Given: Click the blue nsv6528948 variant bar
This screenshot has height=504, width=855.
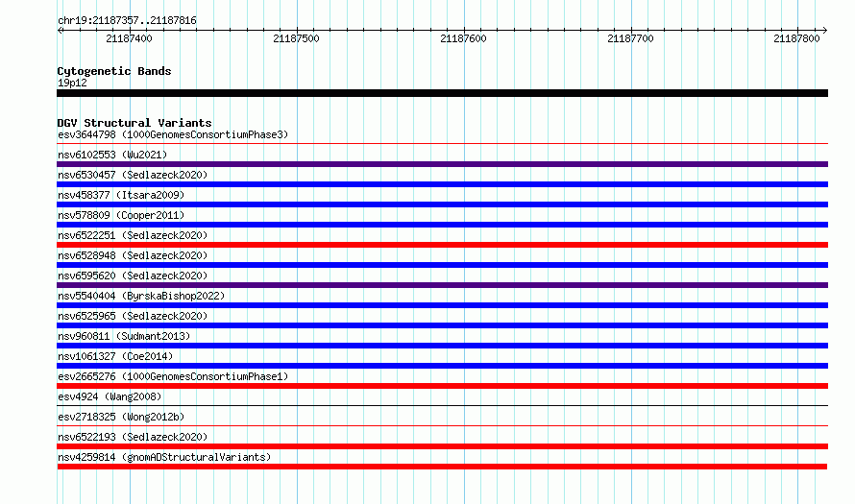Looking at the screenshot, I should (442, 265).
